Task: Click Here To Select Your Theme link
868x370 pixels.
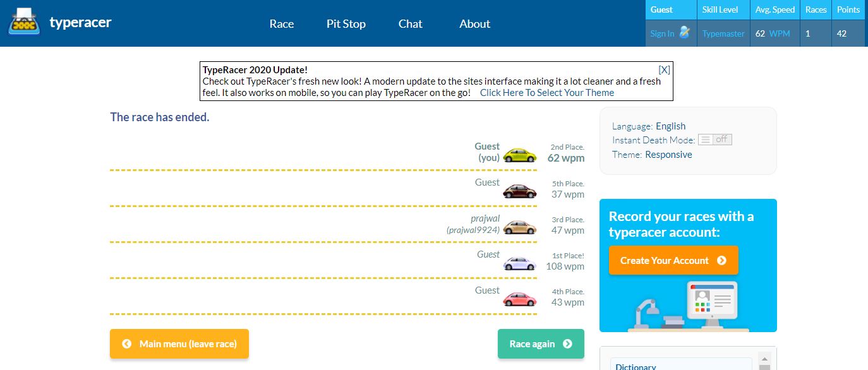Action: 547,93
